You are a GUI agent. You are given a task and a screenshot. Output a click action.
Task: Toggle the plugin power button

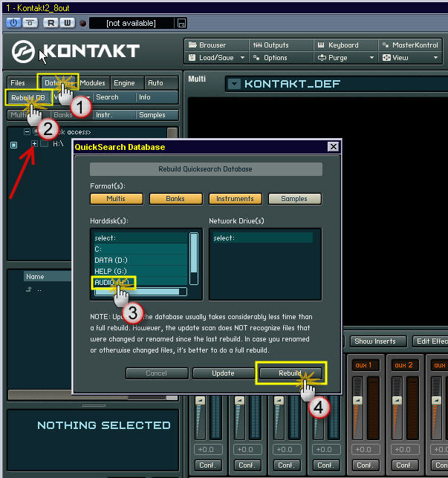13,23
